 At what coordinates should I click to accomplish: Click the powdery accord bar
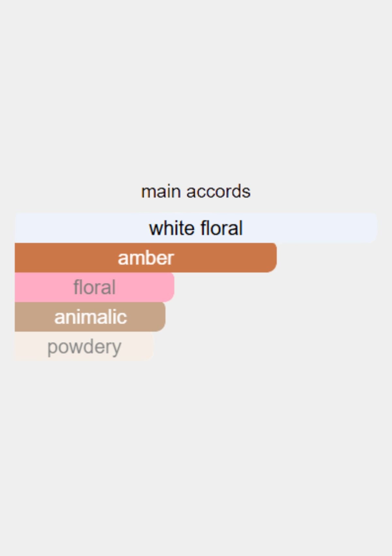[x=84, y=346]
